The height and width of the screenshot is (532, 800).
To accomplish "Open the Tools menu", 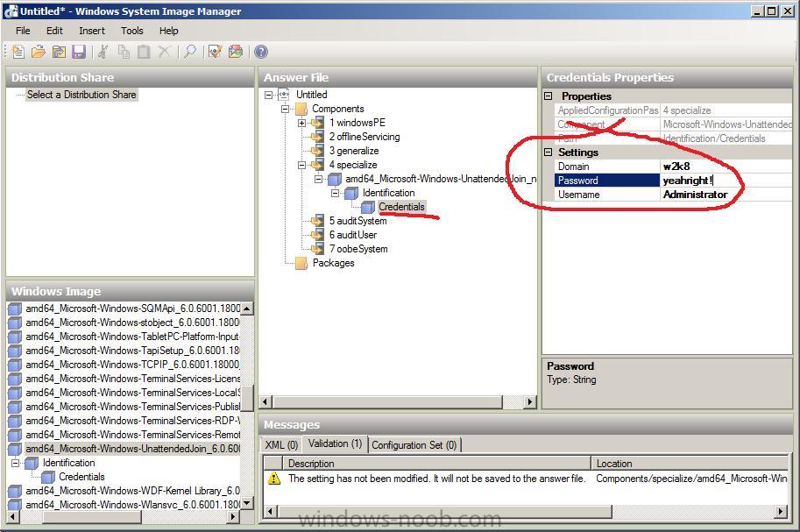I will [132, 31].
